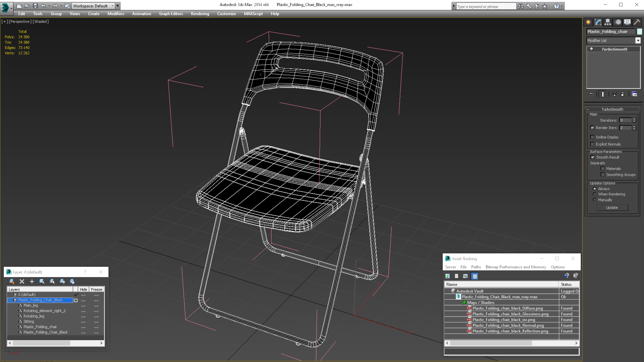The width and height of the screenshot is (644, 362).
Task: Open Help question mark dropdown arrow
Action: [562, 6]
